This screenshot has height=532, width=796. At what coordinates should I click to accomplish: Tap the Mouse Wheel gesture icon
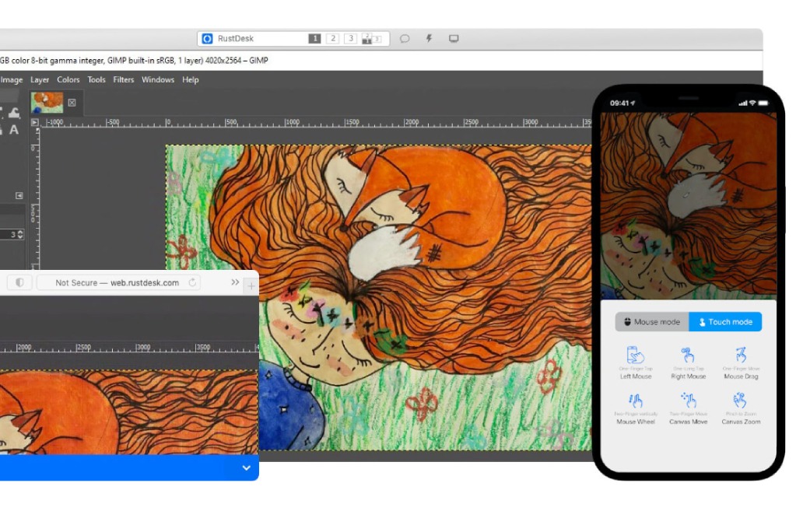pos(636,401)
